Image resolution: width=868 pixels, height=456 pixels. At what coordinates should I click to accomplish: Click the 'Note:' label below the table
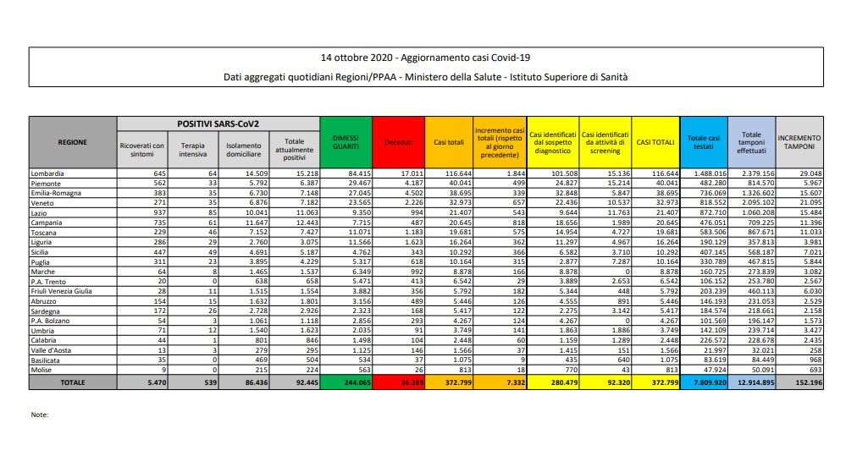(39, 415)
